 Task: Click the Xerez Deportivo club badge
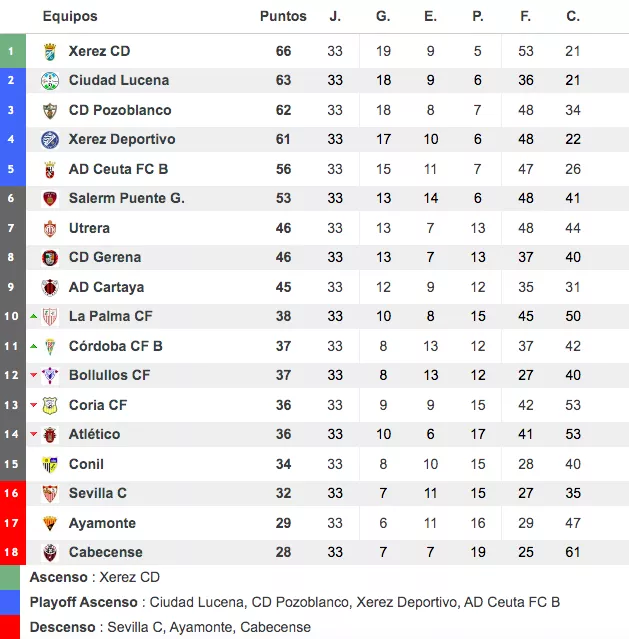click(50, 140)
